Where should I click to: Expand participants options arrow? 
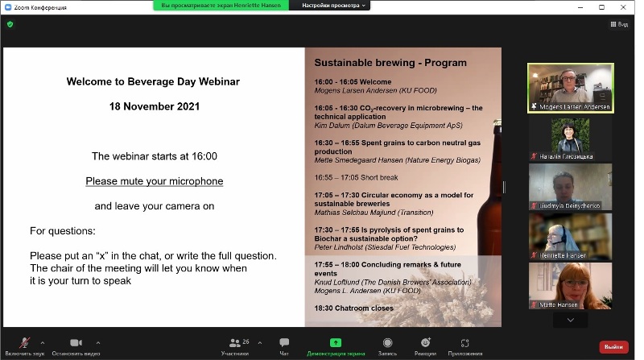coord(260,342)
